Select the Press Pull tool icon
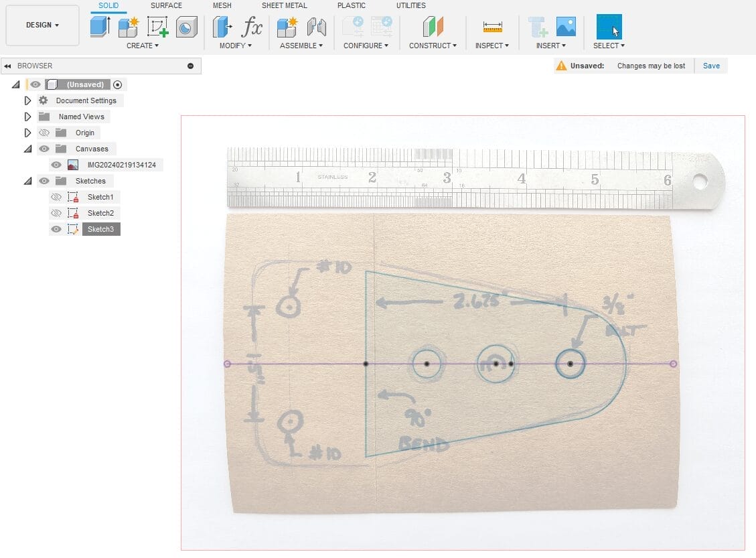 [x=222, y=27]
